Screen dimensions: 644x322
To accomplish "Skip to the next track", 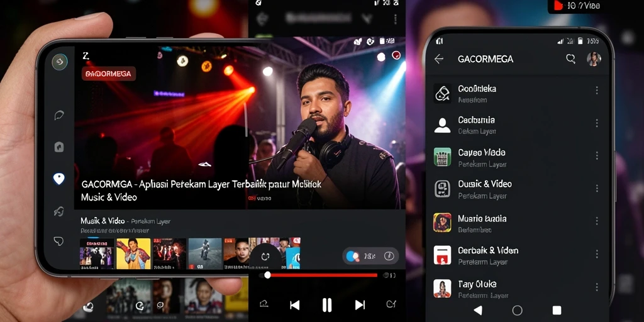I will (x=360, y=305).
